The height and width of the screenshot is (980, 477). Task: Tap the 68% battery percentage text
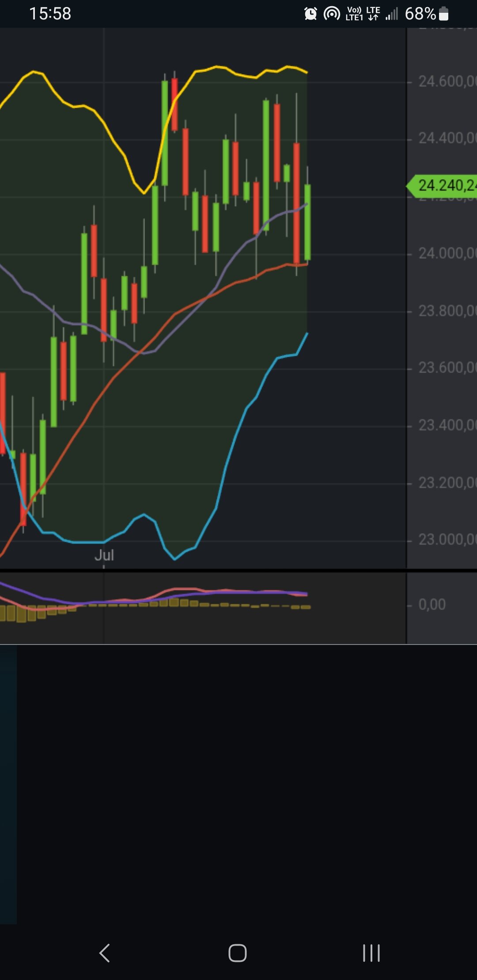point(420,14)
